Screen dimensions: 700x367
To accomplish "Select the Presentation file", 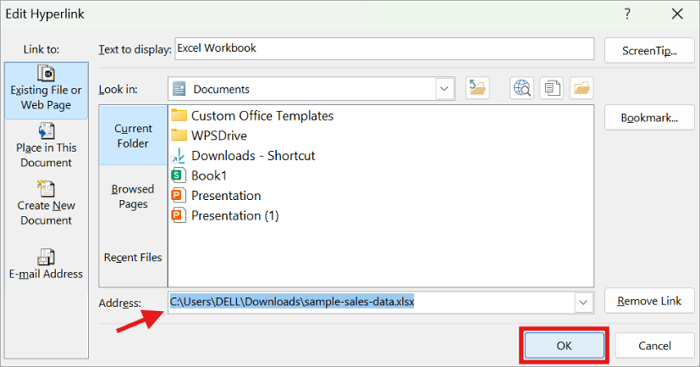I will click(216, 196).
